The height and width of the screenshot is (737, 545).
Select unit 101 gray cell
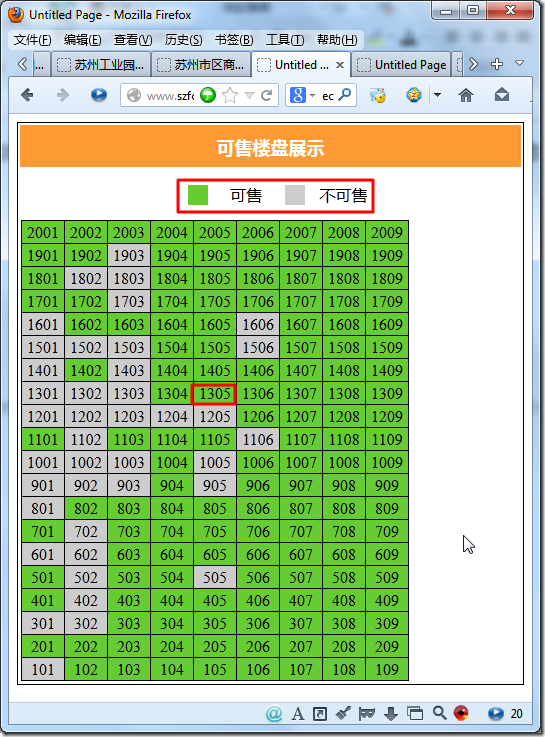coord(43,669)
